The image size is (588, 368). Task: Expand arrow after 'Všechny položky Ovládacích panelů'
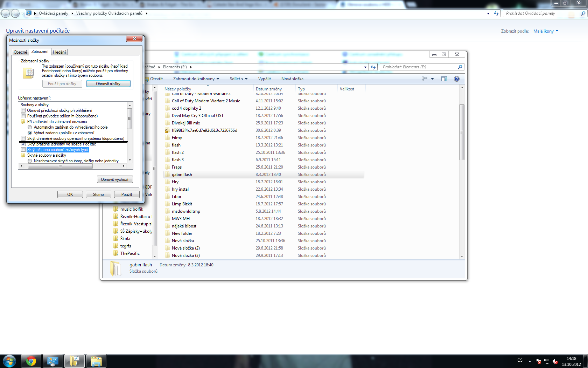click(146, 13)
